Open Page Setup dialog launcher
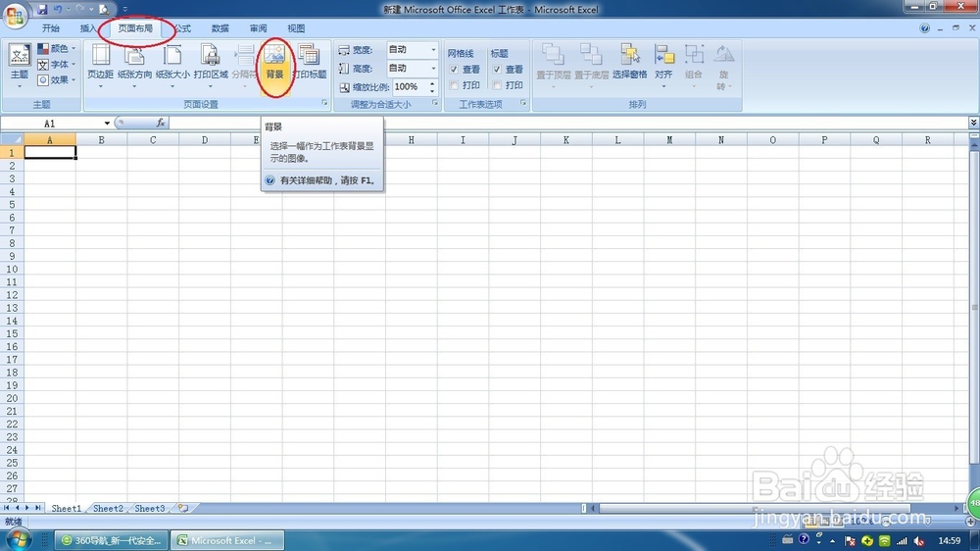The height and width of the screenshot is (551, 980). tap(324, 103)
